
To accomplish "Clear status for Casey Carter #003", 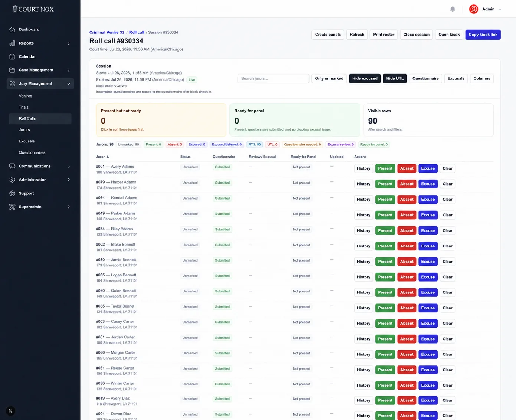I will (447, 324).
